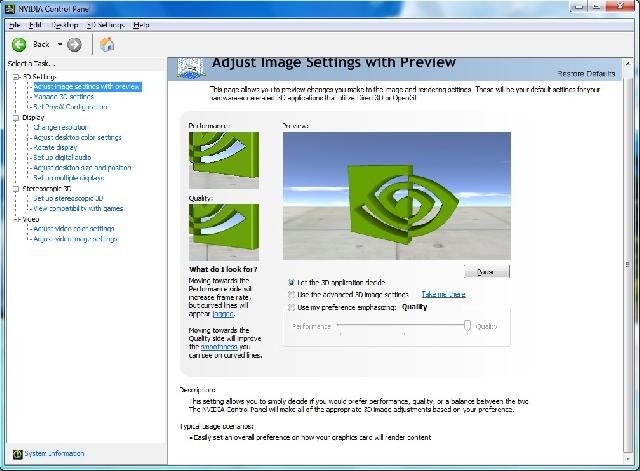Select 'Set up multiple displays' task

(x=69, y=178)
